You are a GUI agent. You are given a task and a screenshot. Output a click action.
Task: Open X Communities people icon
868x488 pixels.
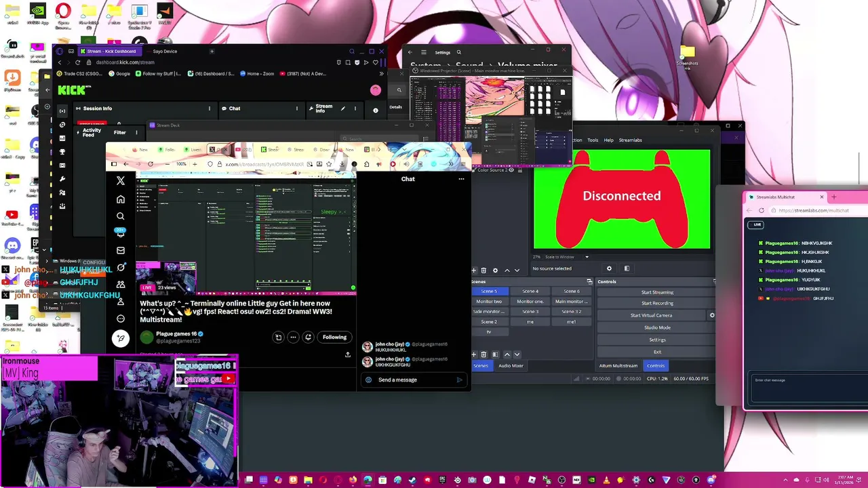[x=121, y=285]
